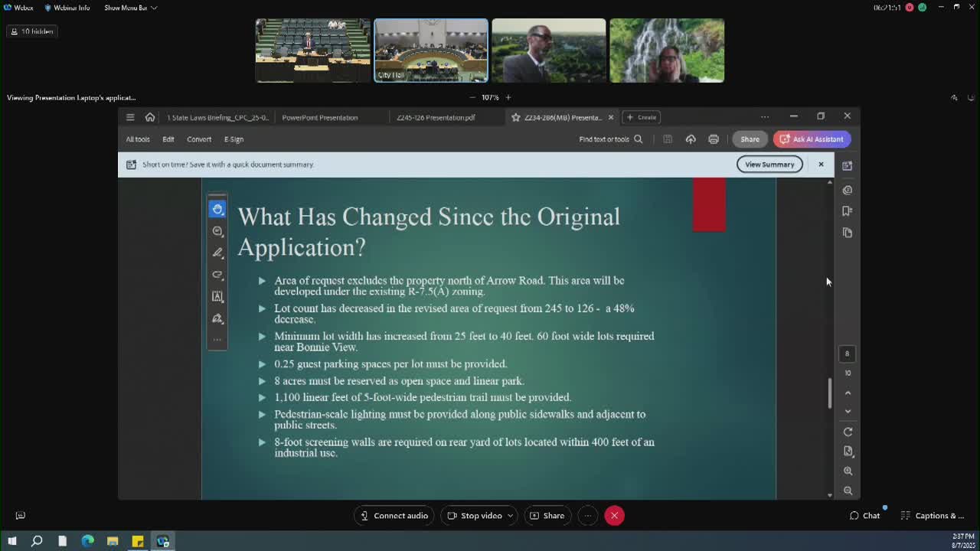The width and height of the screenshot is (980, 551).
Task: Select the waterfall background participant thumbnail
Action: pos(667,51)
